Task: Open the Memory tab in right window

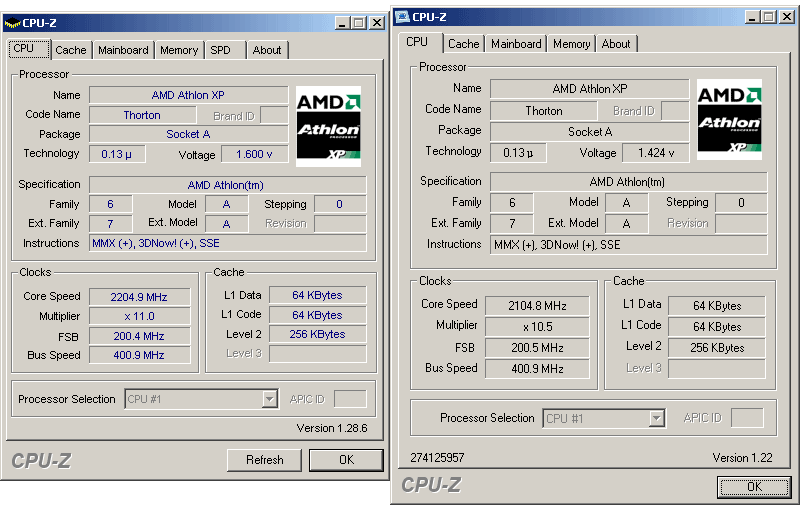Action: pos(571,44)
